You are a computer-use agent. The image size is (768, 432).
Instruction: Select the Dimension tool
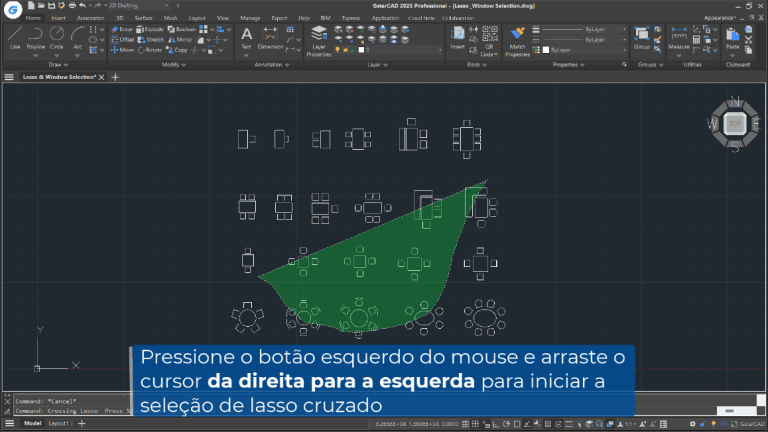(x=270, y=38)
